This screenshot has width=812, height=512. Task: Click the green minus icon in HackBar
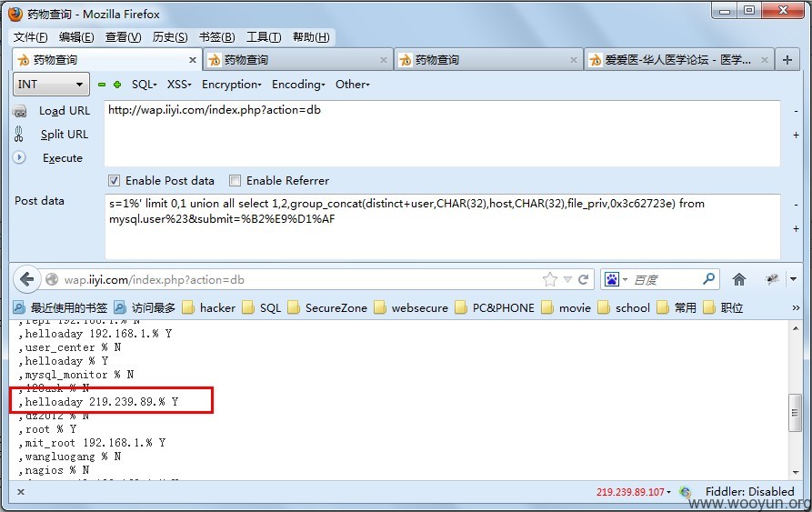point(102,85)
